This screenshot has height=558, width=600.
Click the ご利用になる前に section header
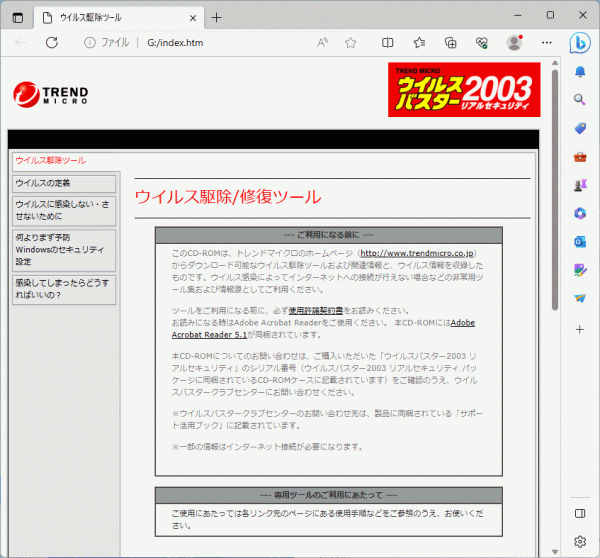(x=329, y=235)
